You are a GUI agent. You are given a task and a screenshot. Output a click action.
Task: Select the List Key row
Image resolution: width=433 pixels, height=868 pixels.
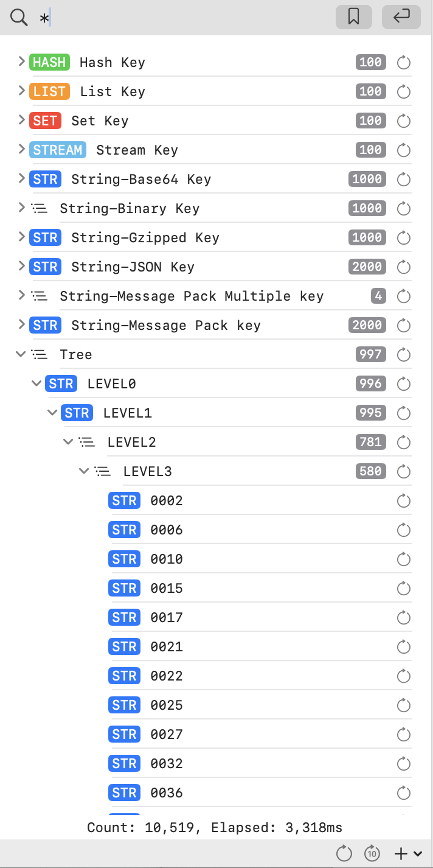point(113,91)
